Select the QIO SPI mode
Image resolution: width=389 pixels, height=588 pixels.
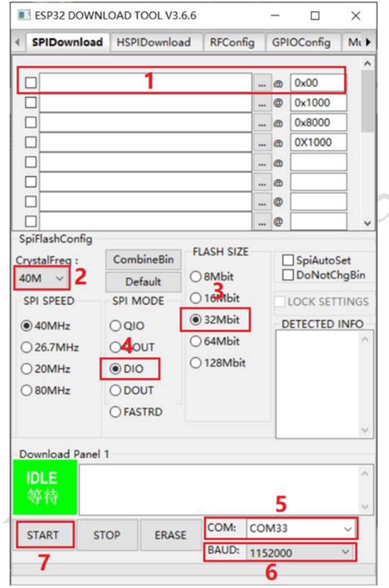[x=115, y=326]
